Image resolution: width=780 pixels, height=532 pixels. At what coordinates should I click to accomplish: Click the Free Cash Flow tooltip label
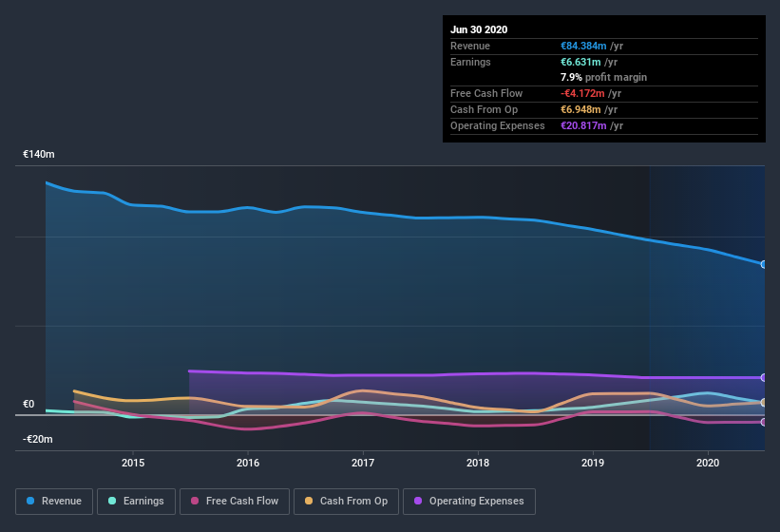(486, 93)
